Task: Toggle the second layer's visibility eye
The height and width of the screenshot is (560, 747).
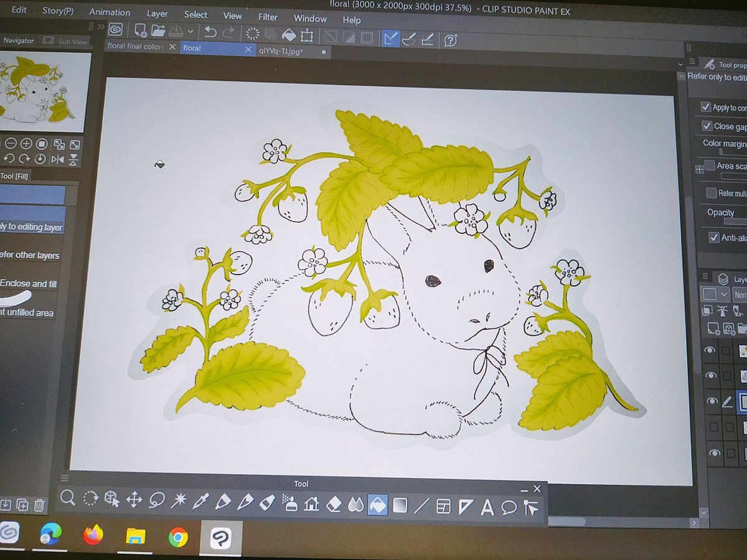Action: tap(710, 376)
